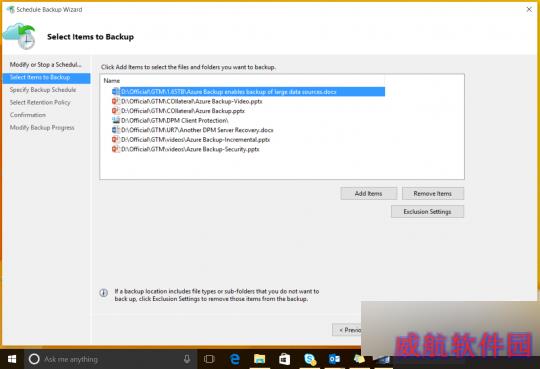Click the Cortana circle icon

34,359
